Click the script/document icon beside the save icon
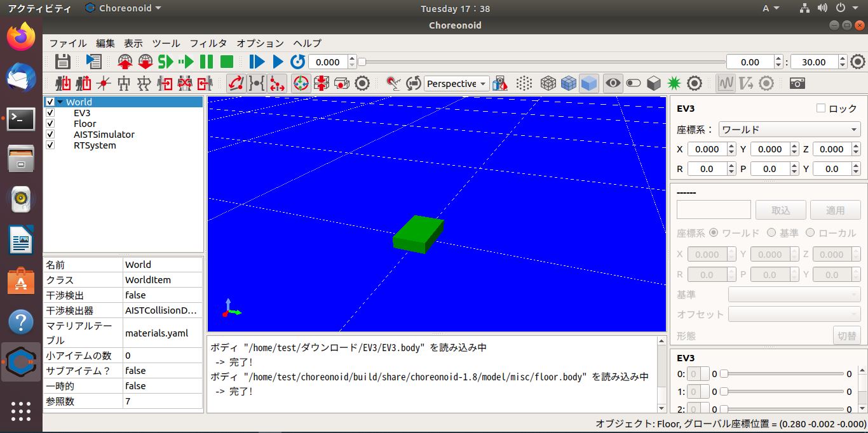This screenshot has width=868, height=433. click(x=93, y=62)
